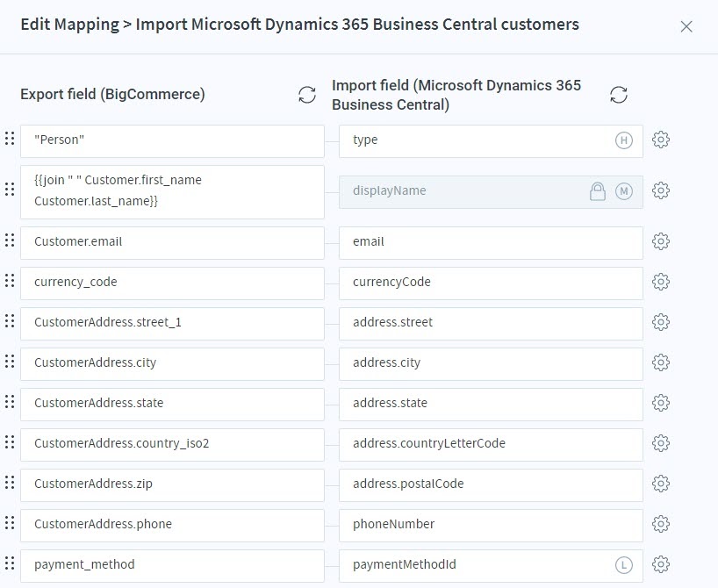This screenshot has height=588, width=718.
Task: Refresh the Business Central import fields
Action: (x=619, y=95)
